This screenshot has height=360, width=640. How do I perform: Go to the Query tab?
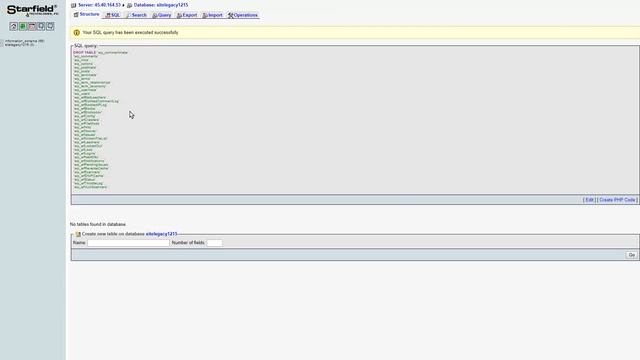(x=162, y=15)
